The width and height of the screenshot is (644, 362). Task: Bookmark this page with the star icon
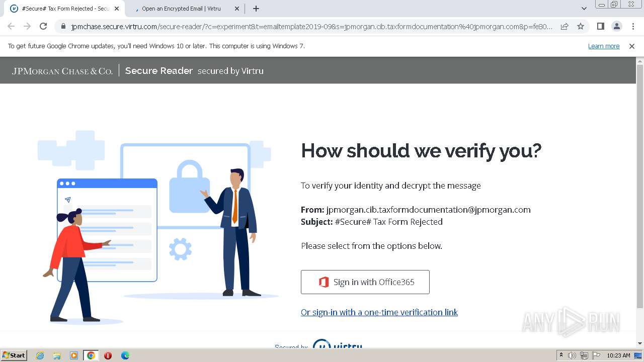coord(581,27)
